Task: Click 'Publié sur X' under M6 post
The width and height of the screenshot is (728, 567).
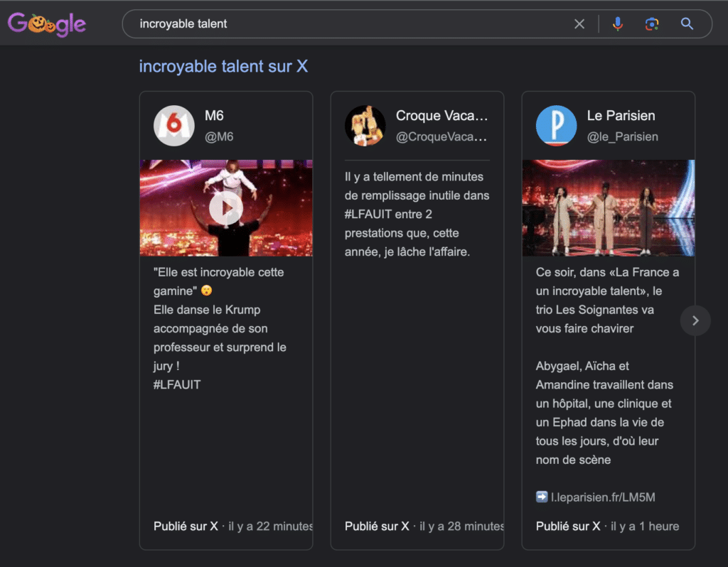Action: [186, 526]
